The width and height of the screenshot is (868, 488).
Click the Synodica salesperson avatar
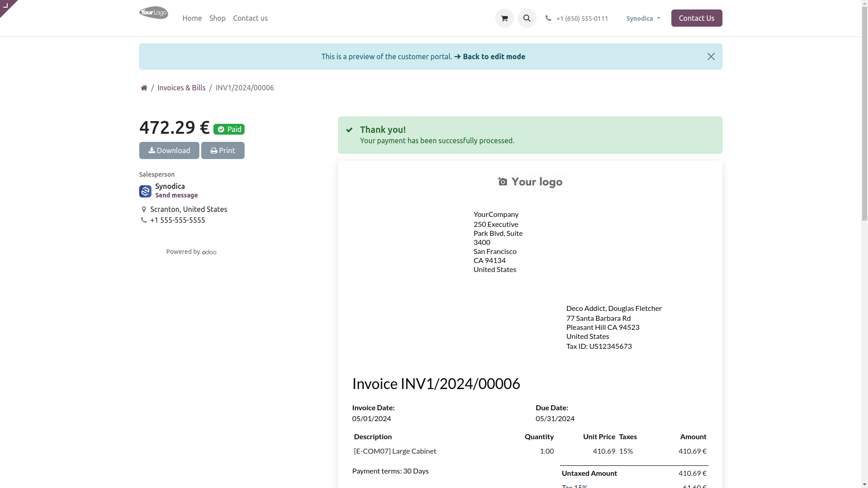coord(145,191)
